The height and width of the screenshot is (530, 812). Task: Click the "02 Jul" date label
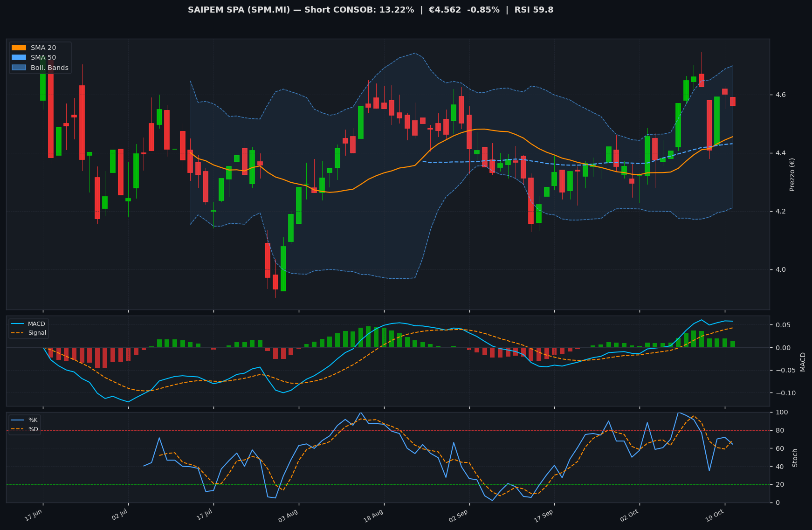click(x=119, y=515)
